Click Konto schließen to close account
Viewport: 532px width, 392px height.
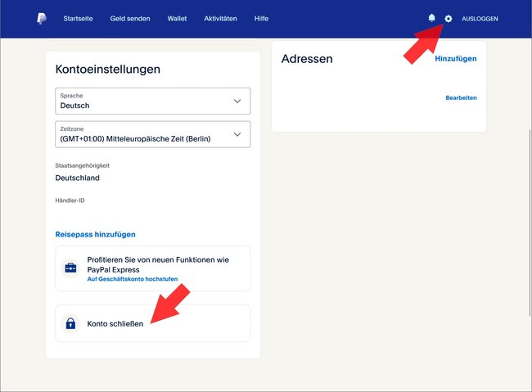(x=153, y=323)
